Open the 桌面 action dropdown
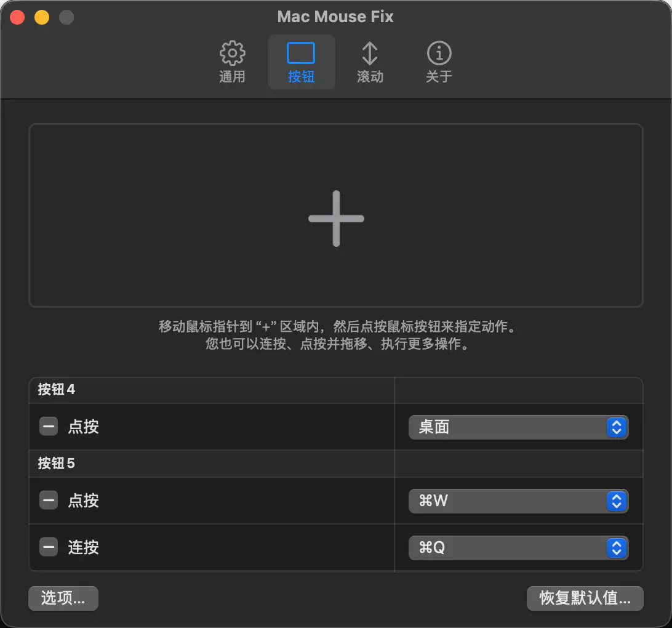The width and height of the screenshot is (672, 628). pos(518,427)
